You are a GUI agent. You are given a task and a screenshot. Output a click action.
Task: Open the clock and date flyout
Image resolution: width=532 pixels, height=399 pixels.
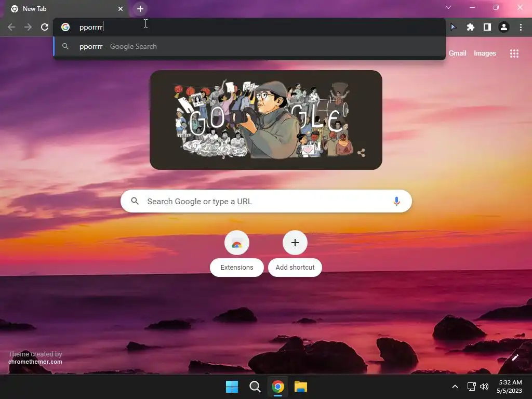click(x=509, y=387)
